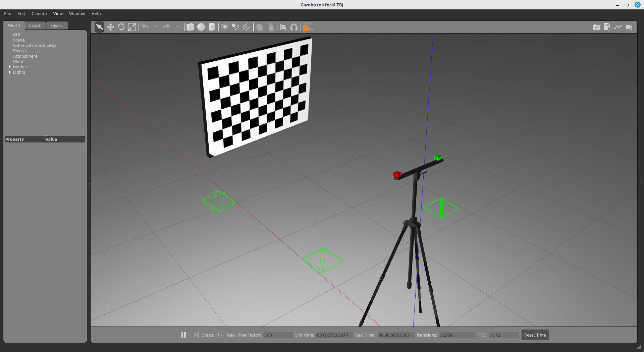Expand the Lights tree node
The height and width of the screenshot is (352, 644).
click(10, 72)
